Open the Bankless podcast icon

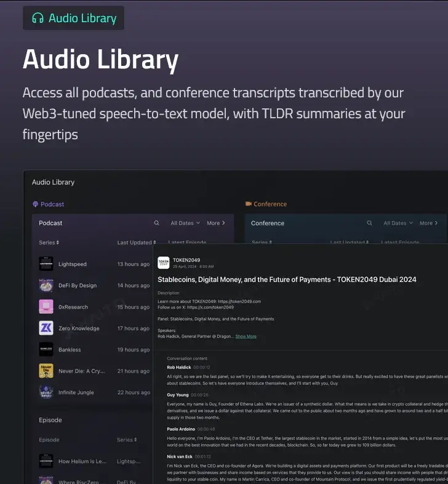tap(46, 349)
